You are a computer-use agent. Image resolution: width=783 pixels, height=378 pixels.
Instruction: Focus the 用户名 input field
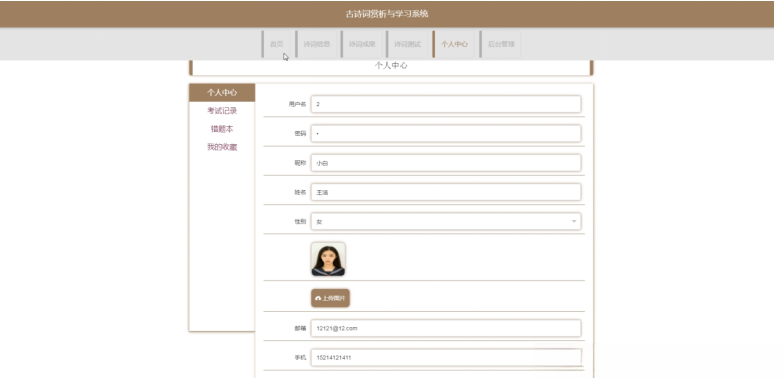(446, 104)
